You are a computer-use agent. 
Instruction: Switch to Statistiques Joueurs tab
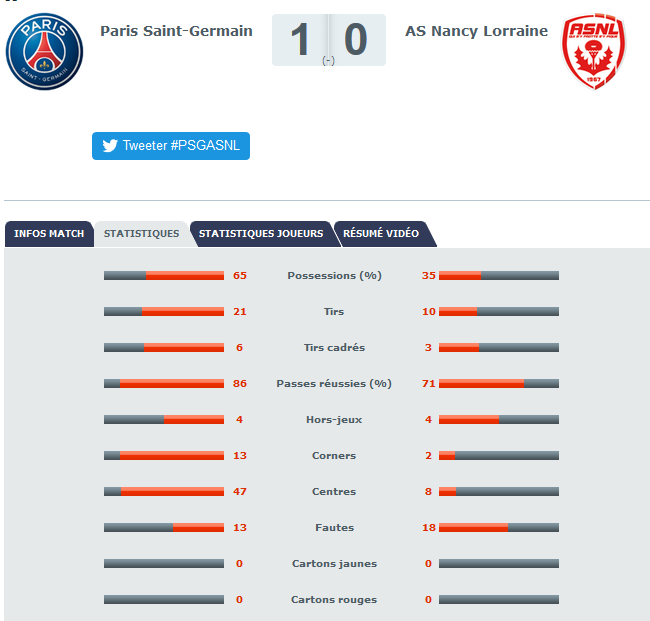point(261,234)
